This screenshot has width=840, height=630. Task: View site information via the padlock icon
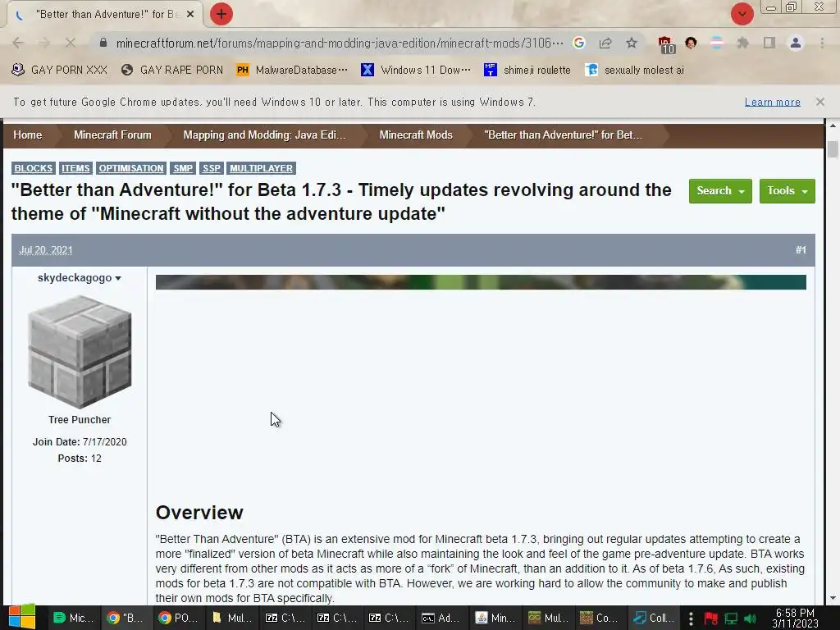point(103,43)
